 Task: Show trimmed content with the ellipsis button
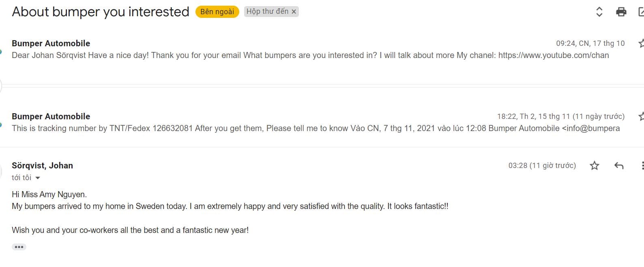point(19,247)
